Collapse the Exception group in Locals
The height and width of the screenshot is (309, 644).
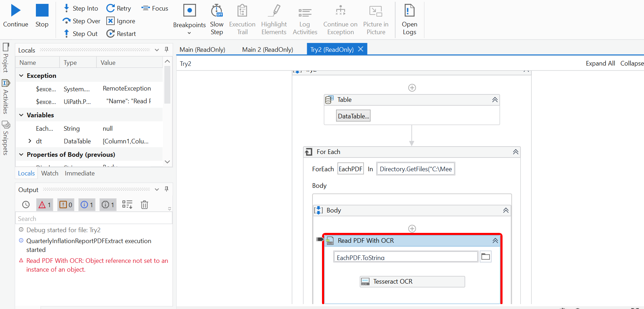click(21, 76)
